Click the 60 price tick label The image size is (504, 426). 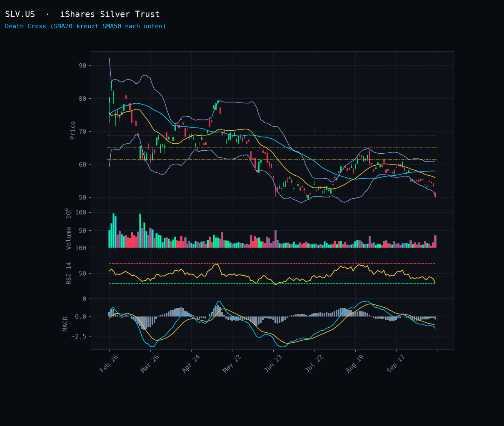(82, 164)
